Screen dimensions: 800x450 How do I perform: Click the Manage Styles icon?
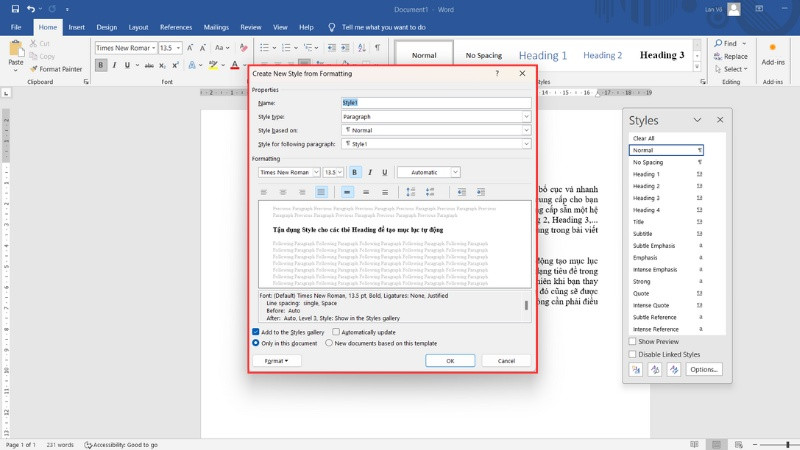click(674, 369)
